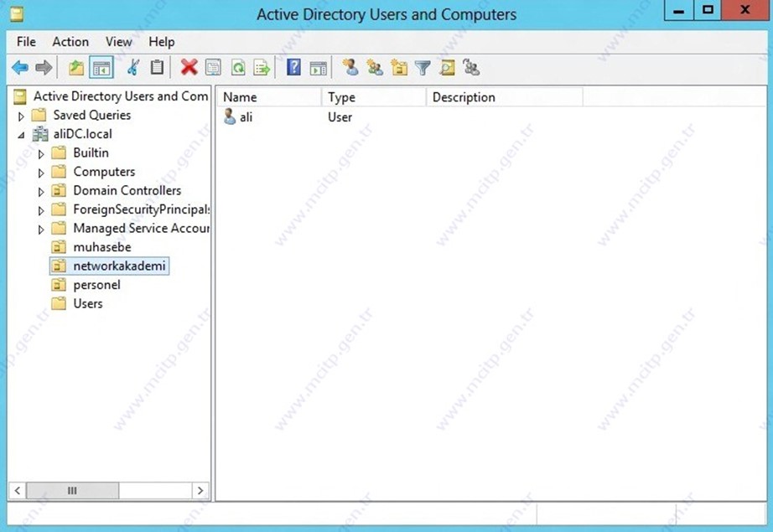
Task: Open the View menu
Action: click(x=119, y=42)
